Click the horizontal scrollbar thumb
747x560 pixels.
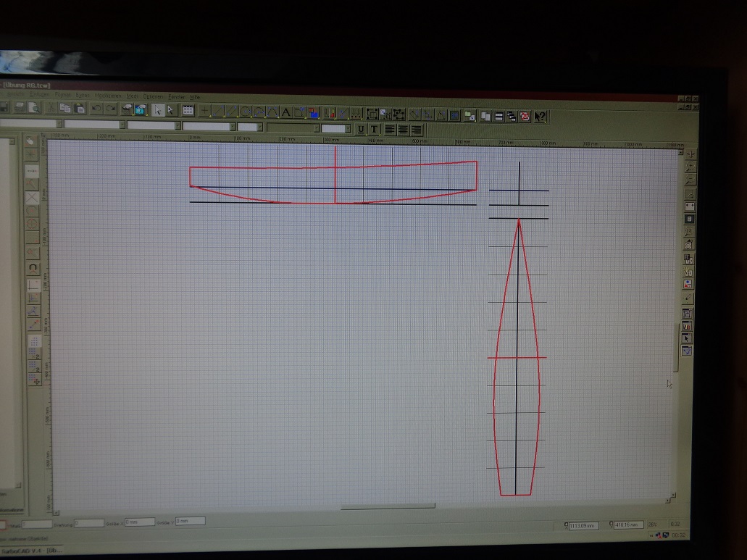388,506
